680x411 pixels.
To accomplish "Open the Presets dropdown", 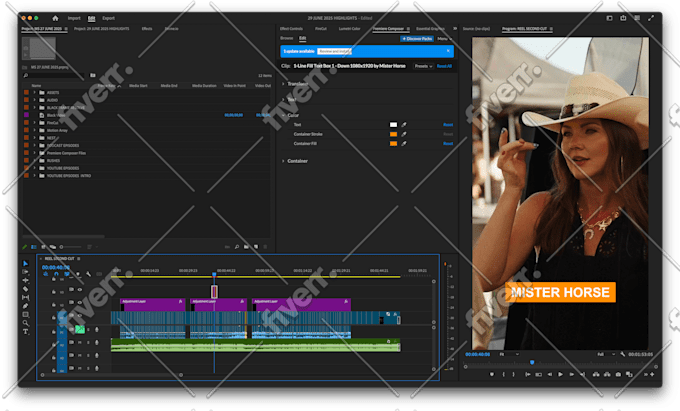I will 423,66.
